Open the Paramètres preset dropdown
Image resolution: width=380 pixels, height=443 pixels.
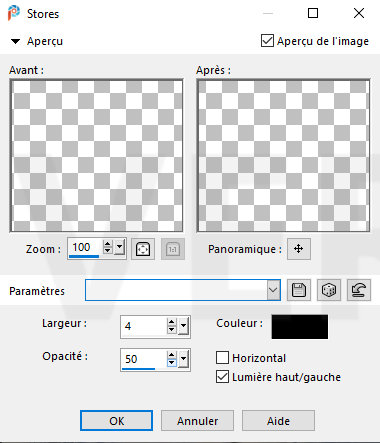(273, 290)
